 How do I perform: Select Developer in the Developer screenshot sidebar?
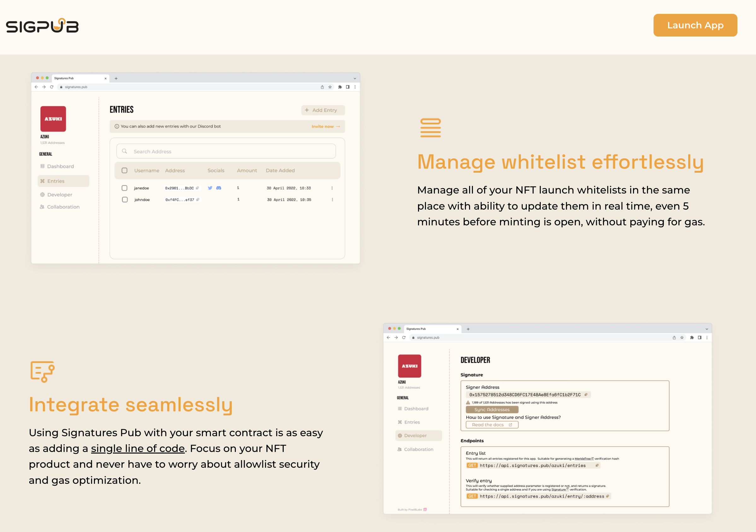[418, 436]
